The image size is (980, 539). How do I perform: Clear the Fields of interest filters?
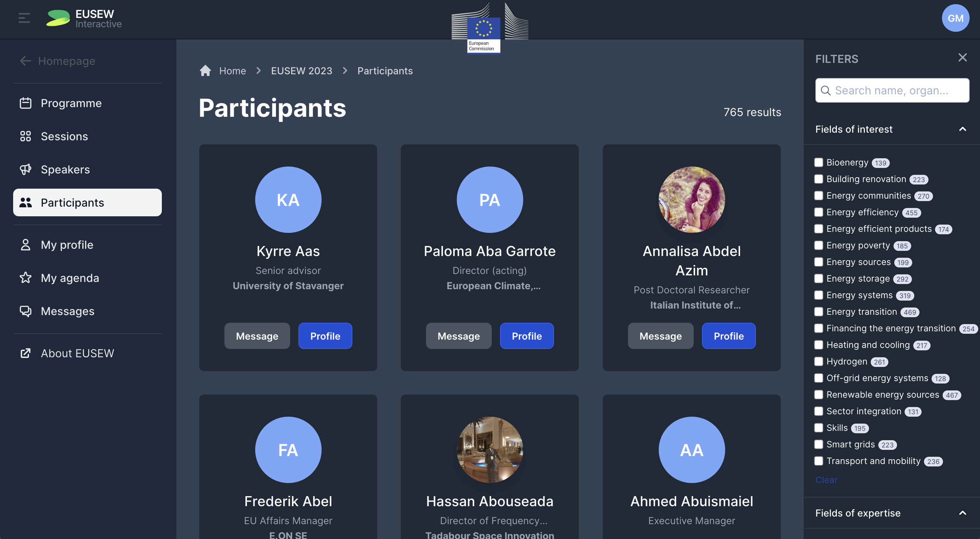tap(826, 480)
